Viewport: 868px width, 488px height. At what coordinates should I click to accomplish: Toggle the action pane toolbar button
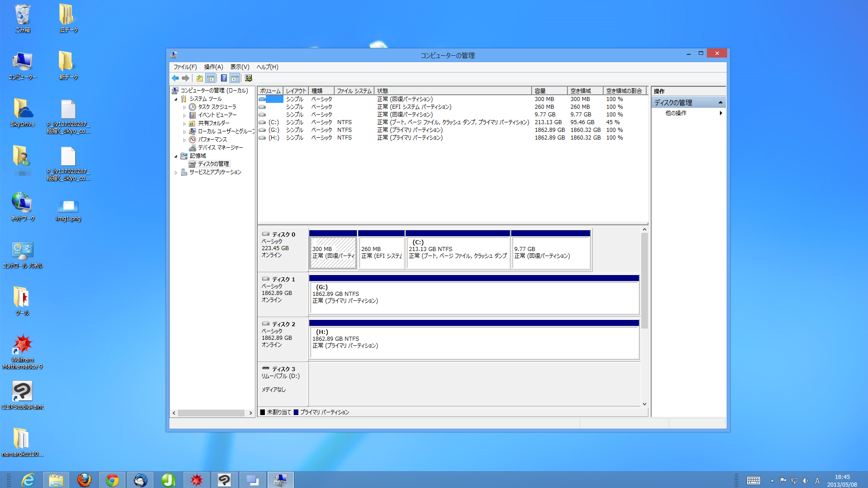click(235, 78)
